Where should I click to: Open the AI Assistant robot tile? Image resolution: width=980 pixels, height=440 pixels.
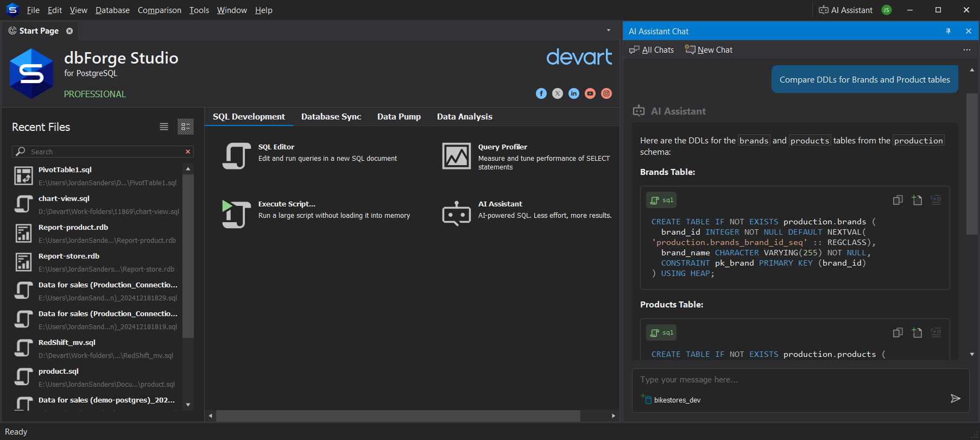(456, 213)
